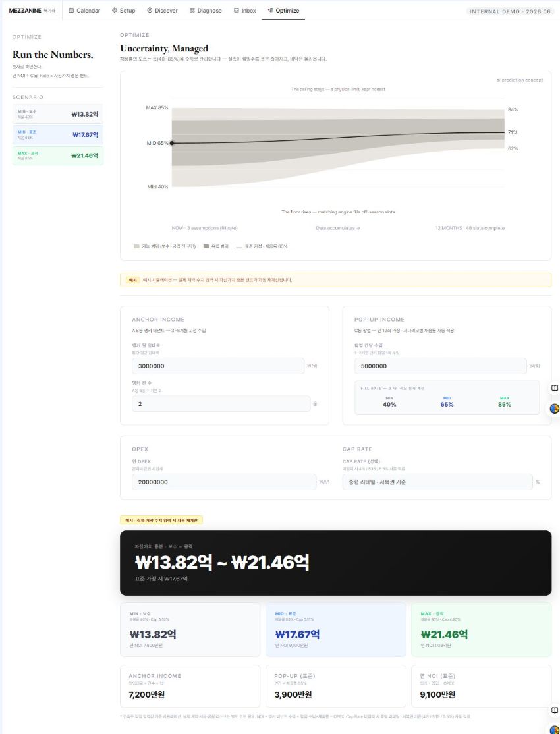
Task: Click the MIN result card with 연 NOI 7,600만원
Action: [190, 630]
